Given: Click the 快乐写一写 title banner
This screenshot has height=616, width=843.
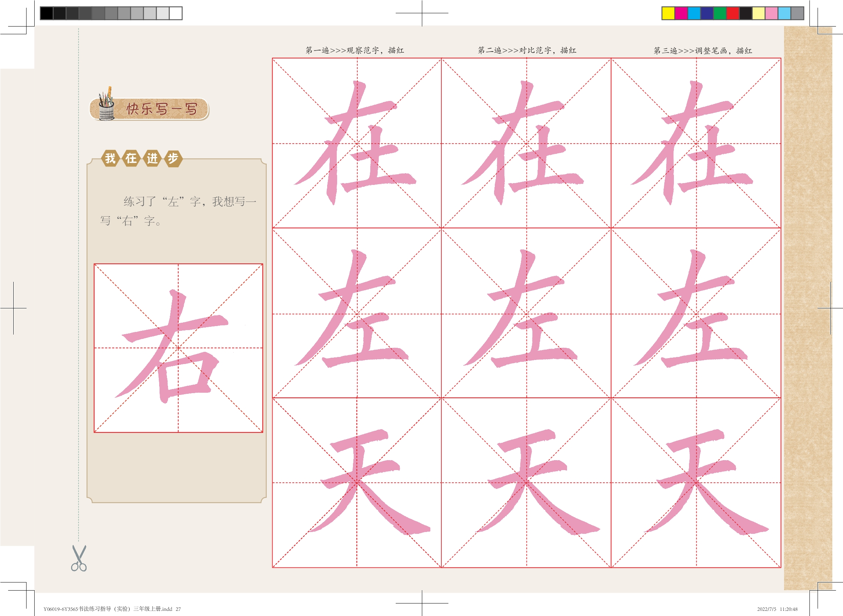Looking at the screenshot, I should click(x=161, y=109).
